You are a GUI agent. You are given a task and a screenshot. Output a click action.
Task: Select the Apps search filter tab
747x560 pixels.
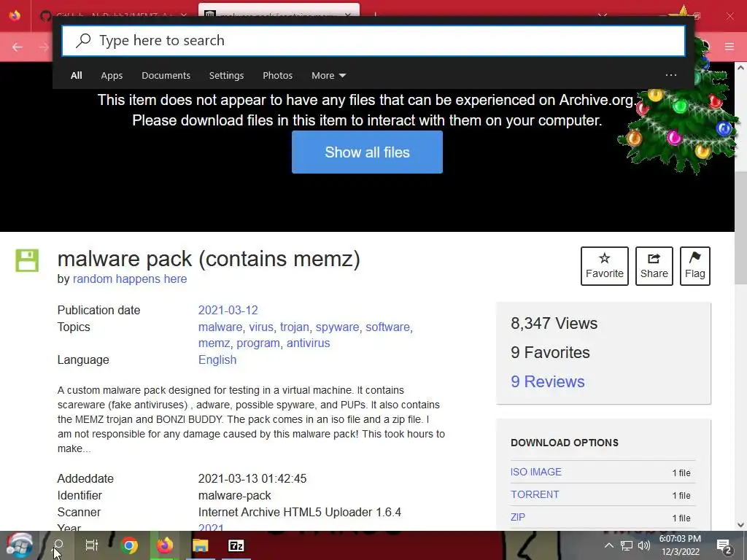pos(112,75)
